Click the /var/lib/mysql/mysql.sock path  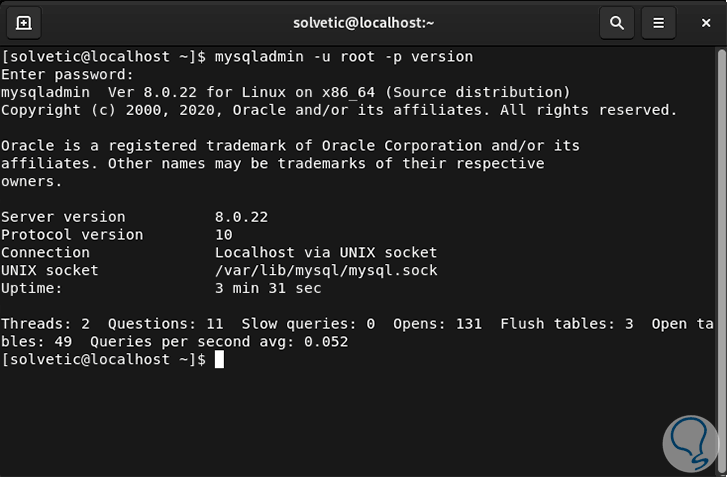pos(326,271)
